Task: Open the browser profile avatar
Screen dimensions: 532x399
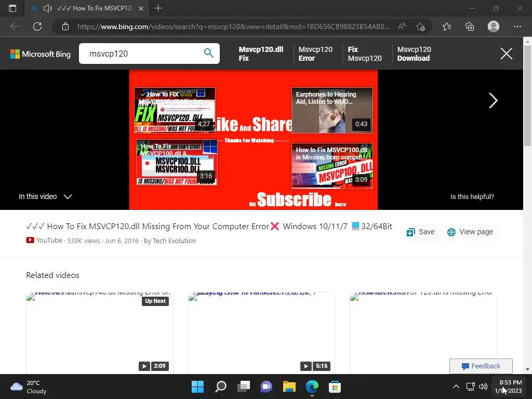Action: point(494,26)
